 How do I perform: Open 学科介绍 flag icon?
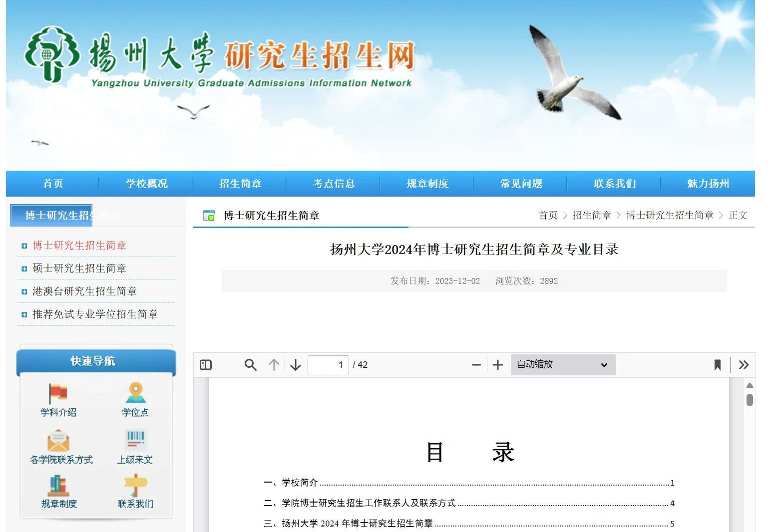click(58, 393)
